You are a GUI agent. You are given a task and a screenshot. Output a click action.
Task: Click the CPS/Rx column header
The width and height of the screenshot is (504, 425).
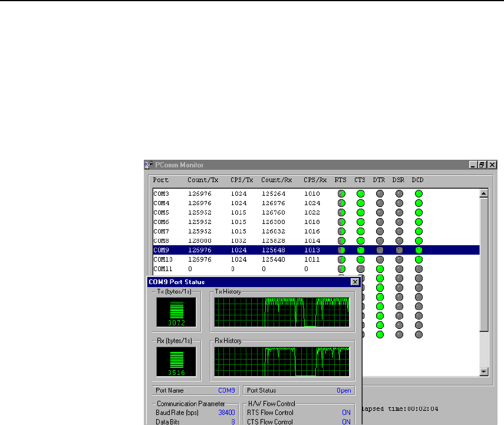(x=315, y=180)
